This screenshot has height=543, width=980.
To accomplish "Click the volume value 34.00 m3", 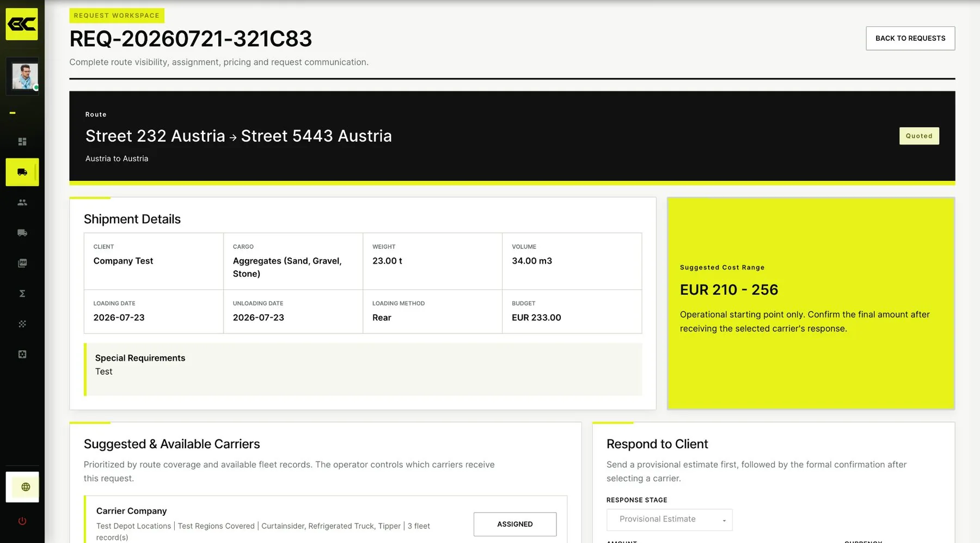I will coord(532,261).
